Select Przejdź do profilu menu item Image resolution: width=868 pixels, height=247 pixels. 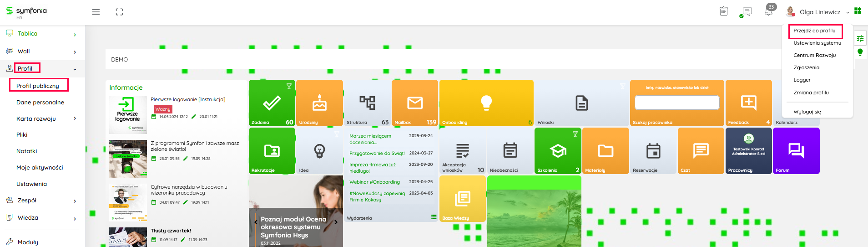[814, 31]
